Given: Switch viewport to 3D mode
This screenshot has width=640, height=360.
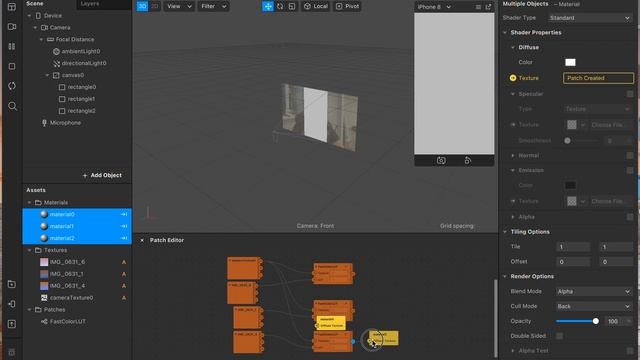Looking at the screenshot, I should [142, 6].
